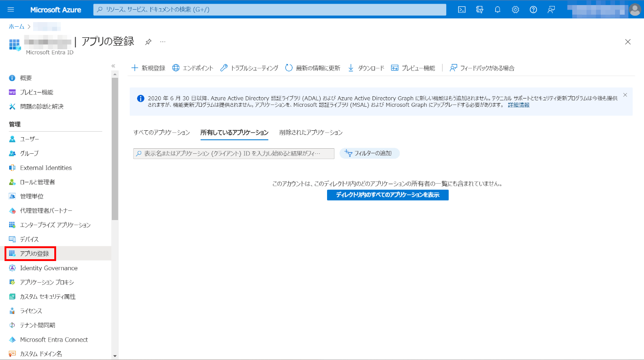Open the 詳細情報 link in banner
This screenshot has height=360, width=644.
point(518,105)
